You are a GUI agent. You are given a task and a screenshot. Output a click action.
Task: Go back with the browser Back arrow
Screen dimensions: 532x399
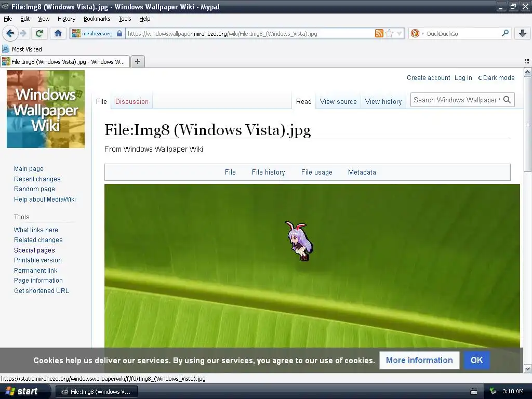(x=10, y=33)
